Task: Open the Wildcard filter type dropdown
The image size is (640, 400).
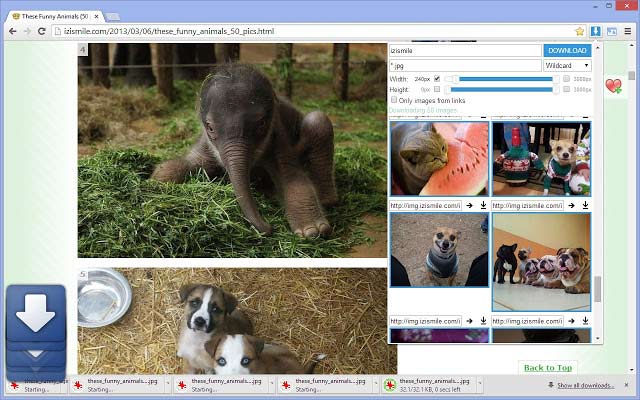Action: 567,65
